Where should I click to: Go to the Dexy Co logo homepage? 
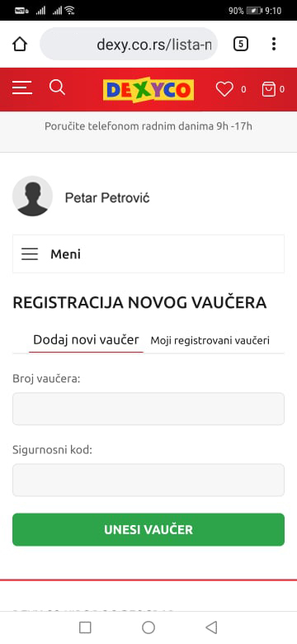click(x=148, y=90)
